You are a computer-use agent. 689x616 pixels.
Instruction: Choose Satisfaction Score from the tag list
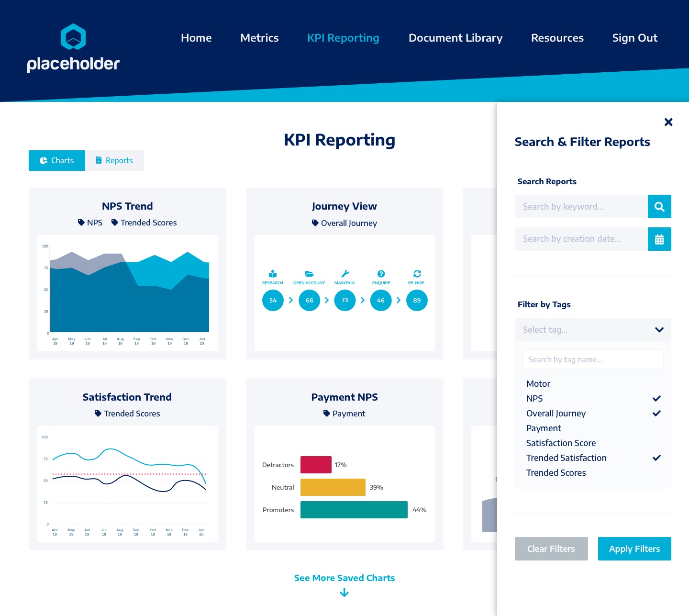pos(561,443)
